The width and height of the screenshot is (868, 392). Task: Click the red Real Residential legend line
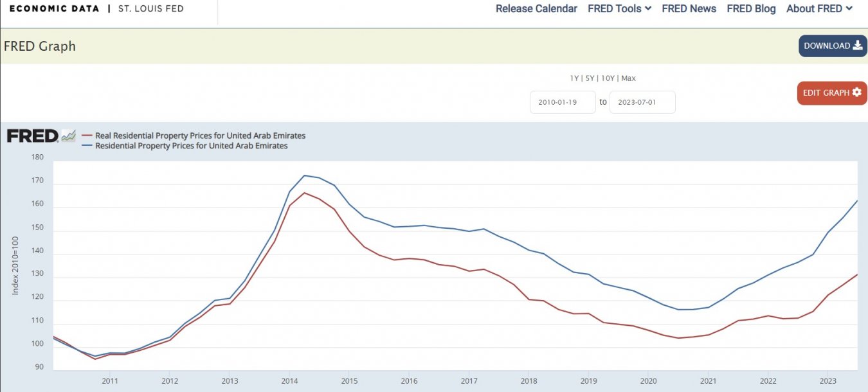click(x=87, y=136)
